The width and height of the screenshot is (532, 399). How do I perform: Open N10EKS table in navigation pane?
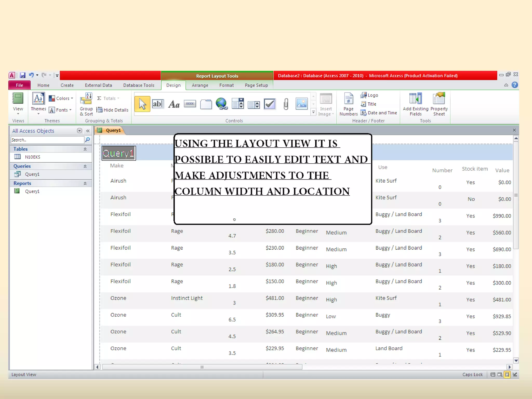32,157
